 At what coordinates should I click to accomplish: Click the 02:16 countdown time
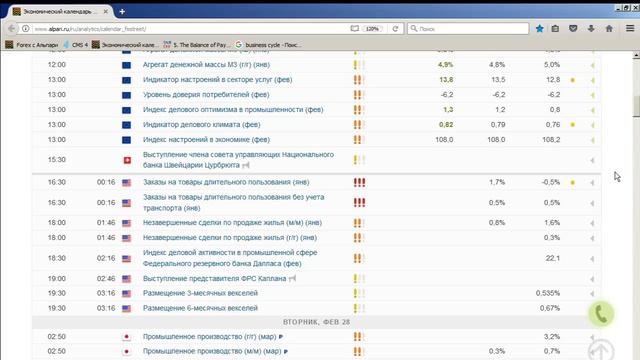106,258
